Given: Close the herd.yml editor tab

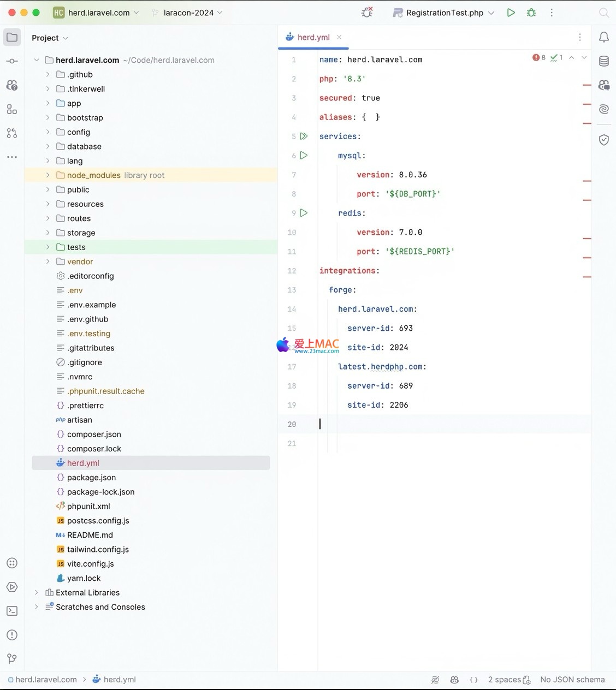Looking at the screenshot, I should [339, 37].
